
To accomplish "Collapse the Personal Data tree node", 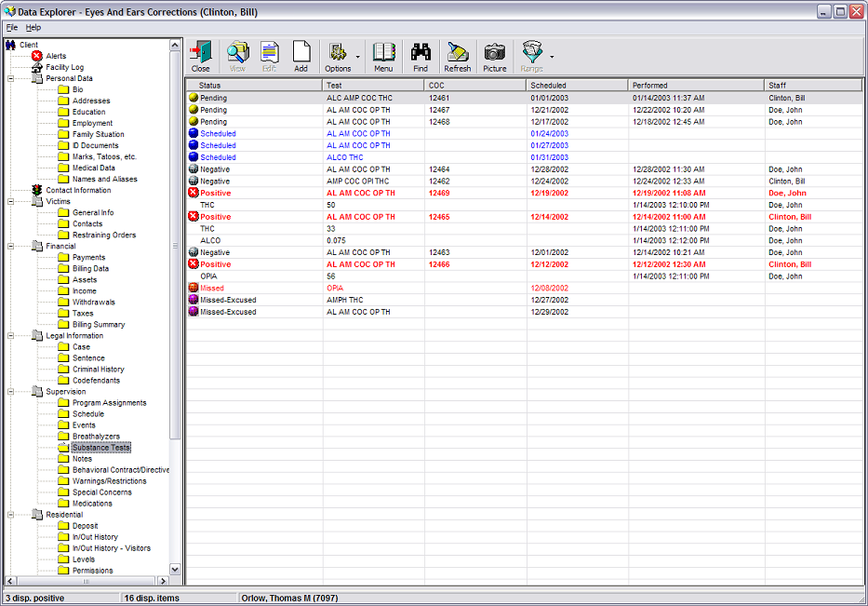I will point(10,78).
